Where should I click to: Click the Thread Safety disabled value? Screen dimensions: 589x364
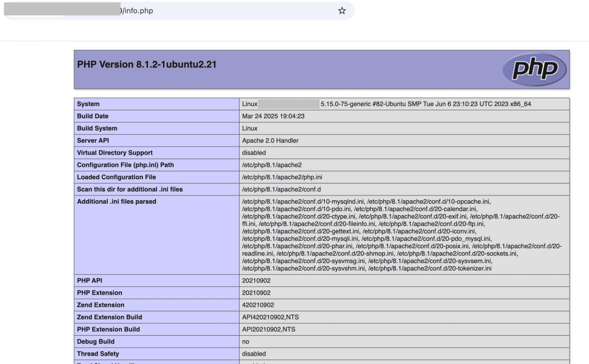click(254, 354)
